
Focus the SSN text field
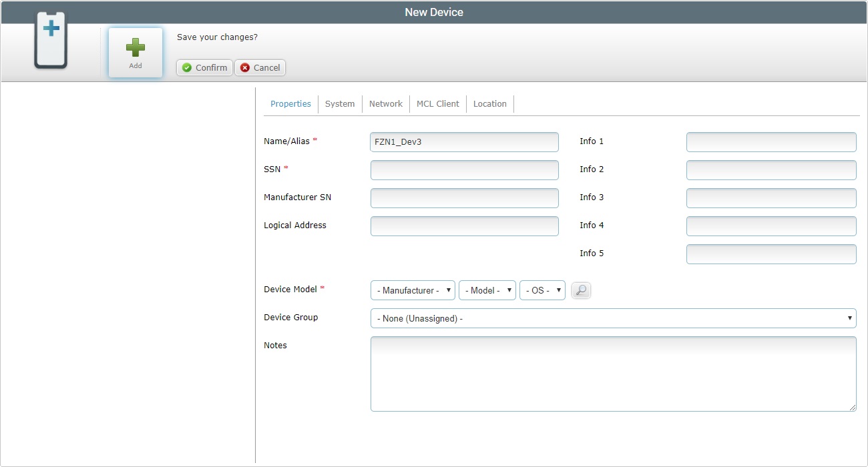click(464, 170)
